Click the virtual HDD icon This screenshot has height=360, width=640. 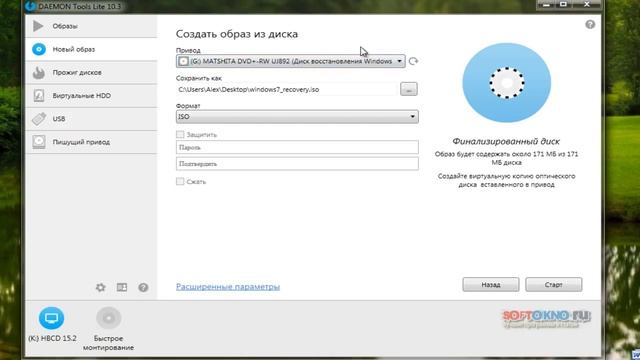click(39, 96)
